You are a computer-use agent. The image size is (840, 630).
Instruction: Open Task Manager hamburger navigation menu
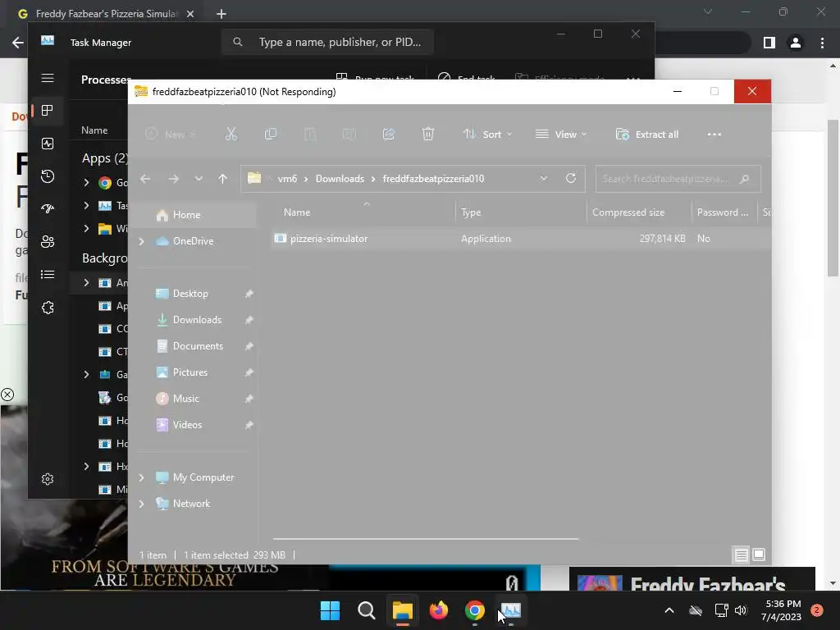[48, 78]
